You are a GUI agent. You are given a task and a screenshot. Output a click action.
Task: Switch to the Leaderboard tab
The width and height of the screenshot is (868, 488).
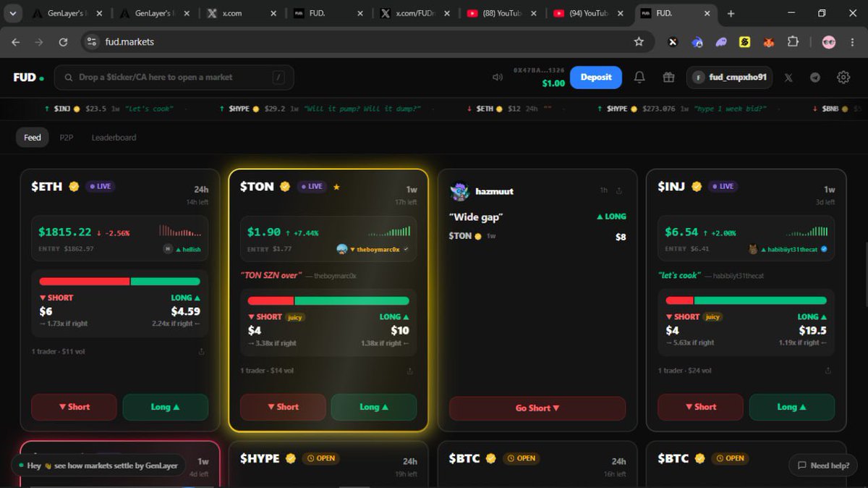point(114,138)
